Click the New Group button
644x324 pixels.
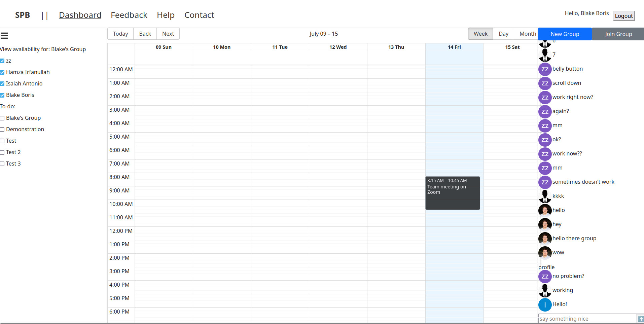pos(565,34)
